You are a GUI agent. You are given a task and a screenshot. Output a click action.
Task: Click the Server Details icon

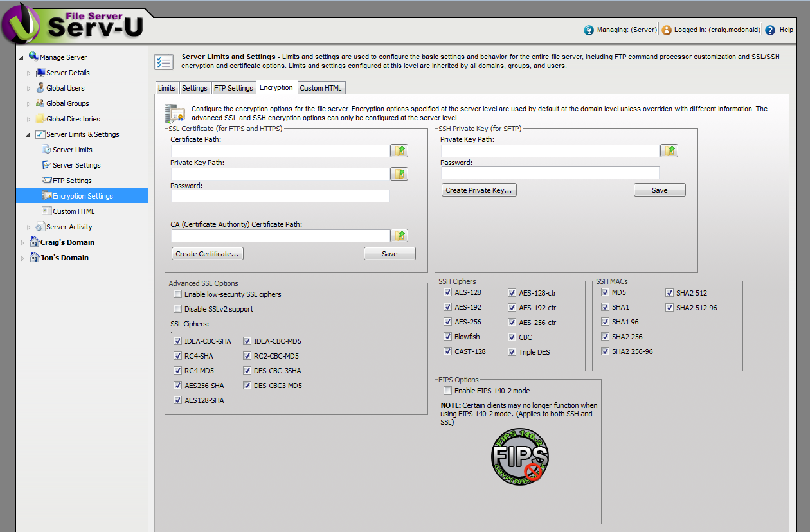coord(40,73)
